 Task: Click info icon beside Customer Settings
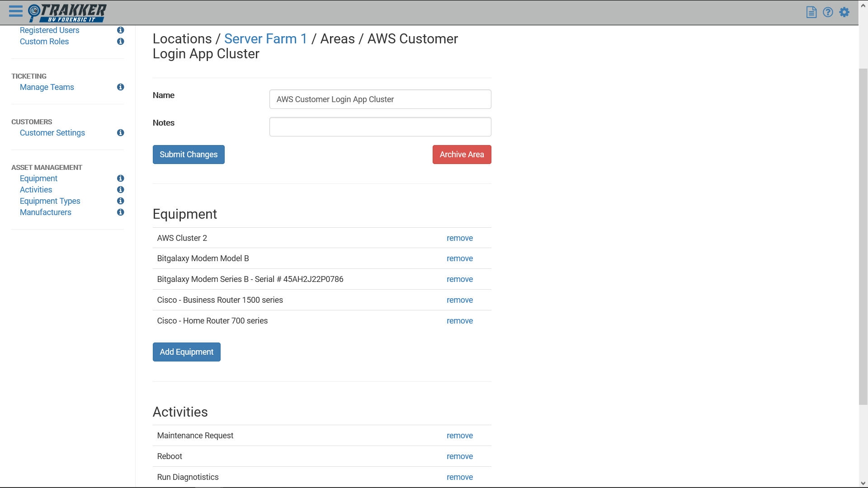tap(120, 133)
